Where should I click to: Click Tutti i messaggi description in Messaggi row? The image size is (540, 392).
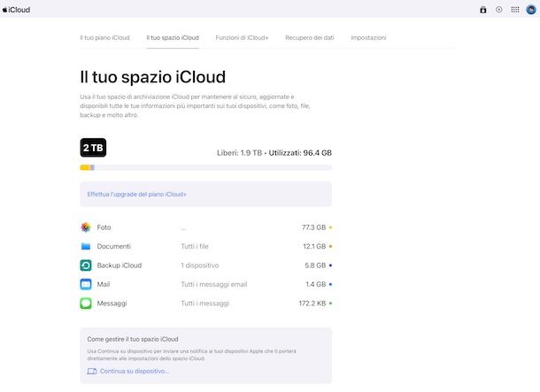pyautogui.click(x=204, y=304)
